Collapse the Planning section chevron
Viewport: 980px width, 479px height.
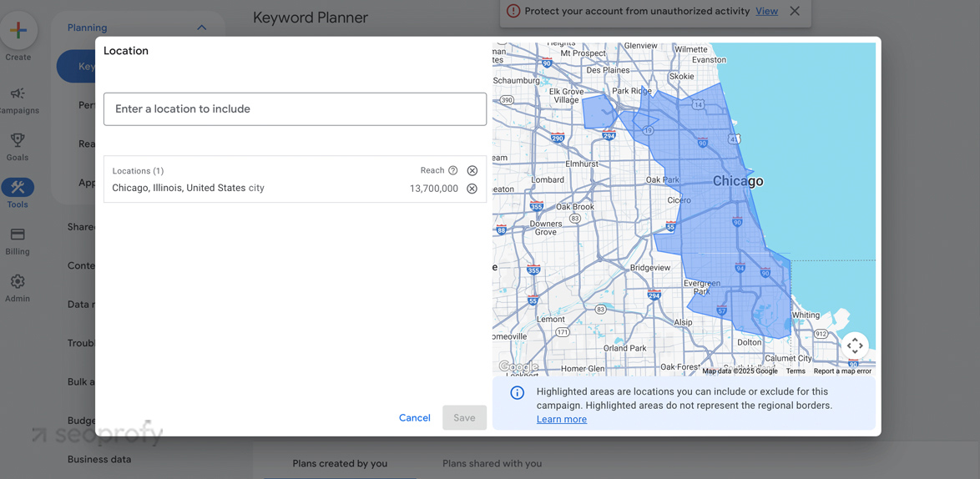pos(201,28)
